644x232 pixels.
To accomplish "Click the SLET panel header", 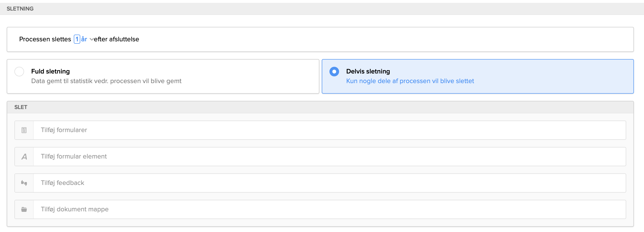I will pyautogui.click(x=21, y=107).
